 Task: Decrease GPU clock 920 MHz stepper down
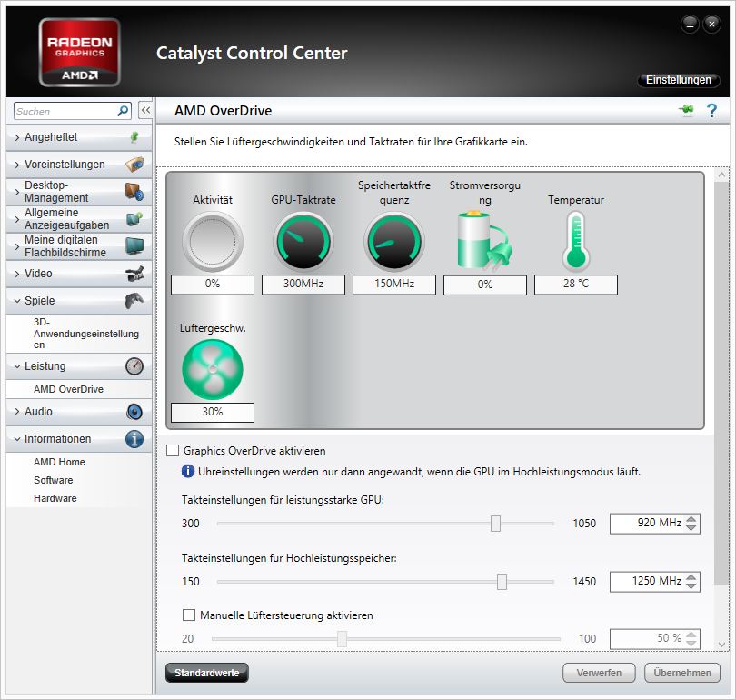click(x=691, y=527)
